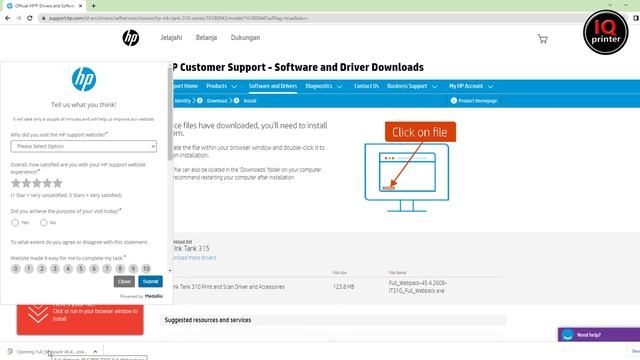
Task: Rate three stars in survey
Action: (37, 183)
